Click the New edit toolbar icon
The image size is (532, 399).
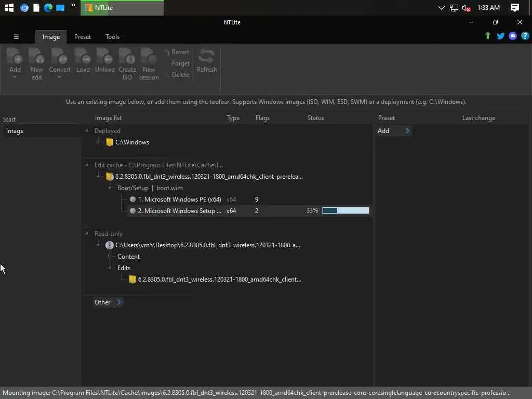[x=36, y=56]
